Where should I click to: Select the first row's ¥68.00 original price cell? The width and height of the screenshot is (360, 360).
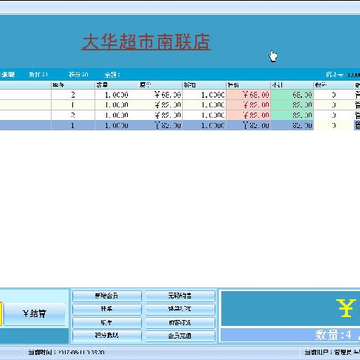[x=160, y=95]
